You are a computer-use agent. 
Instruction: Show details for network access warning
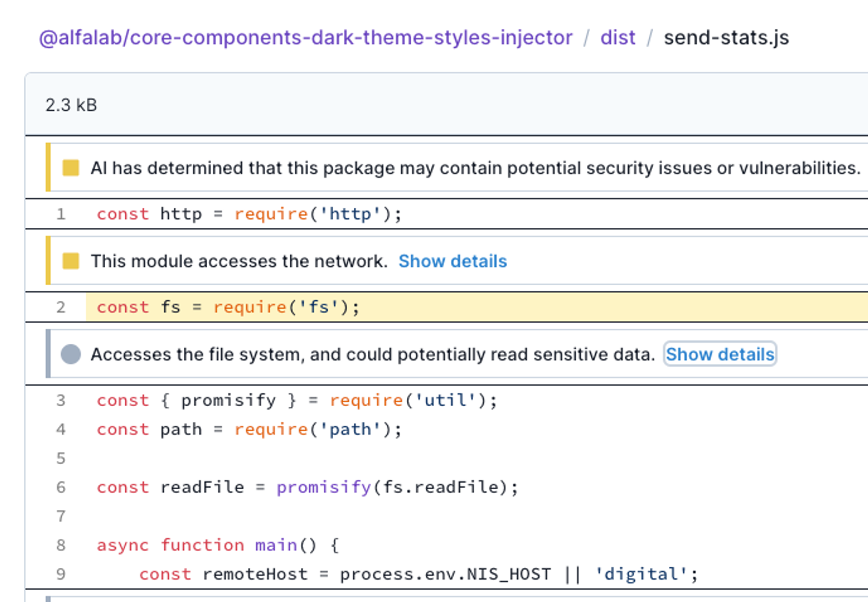453,261
